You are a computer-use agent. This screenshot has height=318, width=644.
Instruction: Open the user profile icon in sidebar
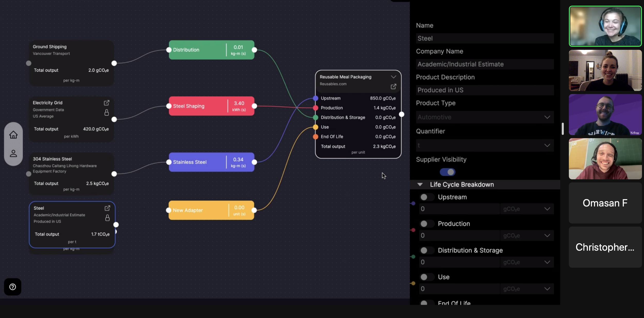13,154
